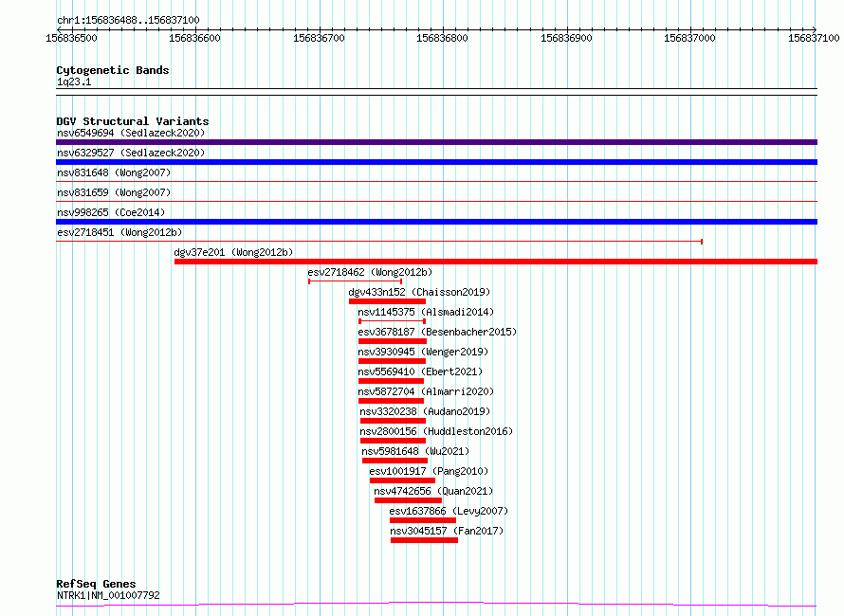This screenshot has width=844, height=616.
Task: Click the red nsv3930945 variant bar
Action: (x=392, y=361)
